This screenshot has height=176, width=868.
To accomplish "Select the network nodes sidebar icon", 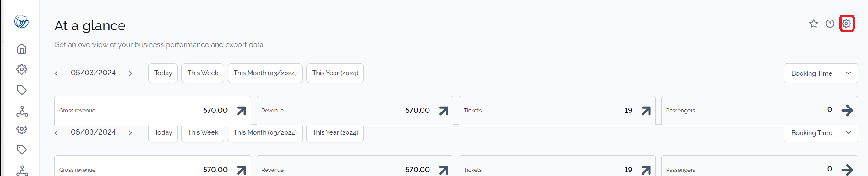I will pos(22,111).
